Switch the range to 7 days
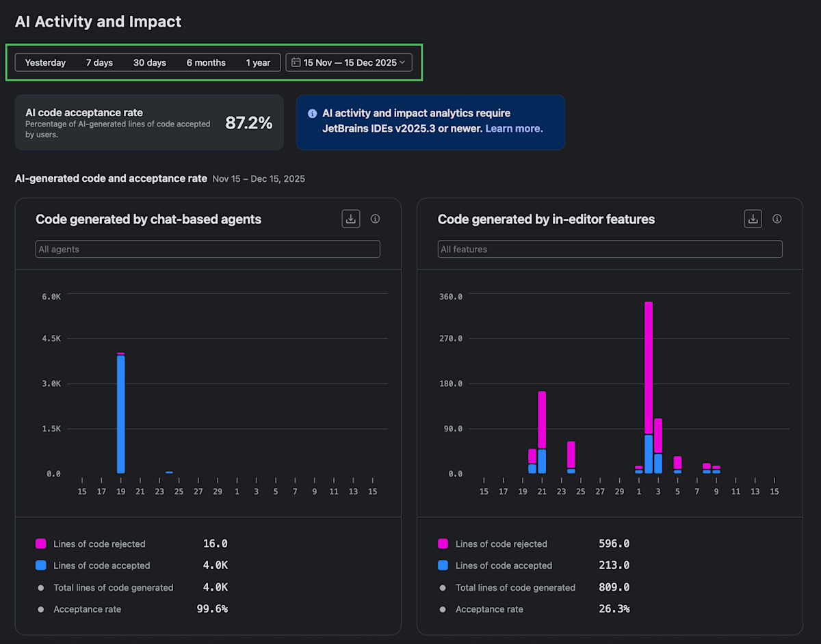This screenshot has height=644, width=821. pos(99,62)
